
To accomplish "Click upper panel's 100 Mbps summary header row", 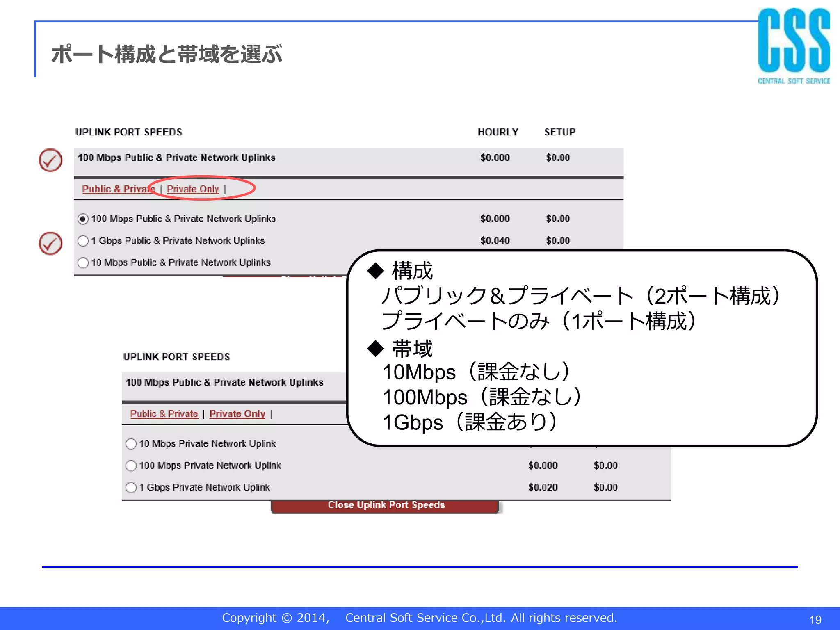I will pyautogui.click(x=349, y=162).
